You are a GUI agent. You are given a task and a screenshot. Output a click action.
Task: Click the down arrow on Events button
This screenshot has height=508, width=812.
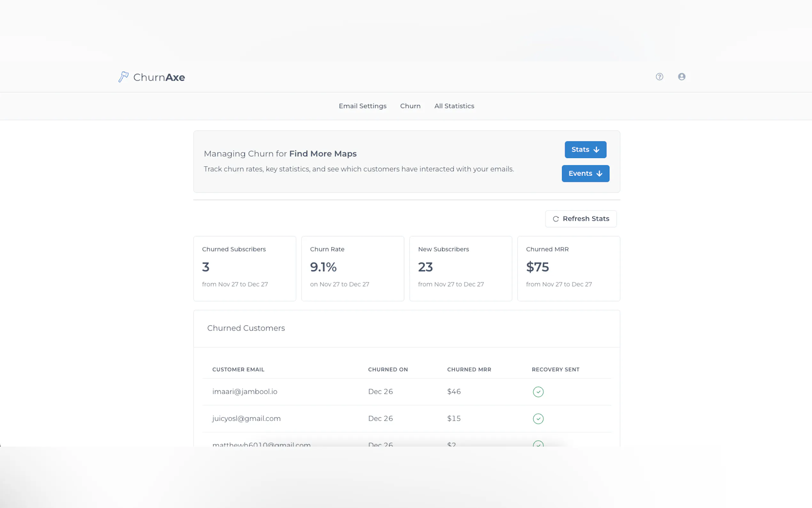599,173
